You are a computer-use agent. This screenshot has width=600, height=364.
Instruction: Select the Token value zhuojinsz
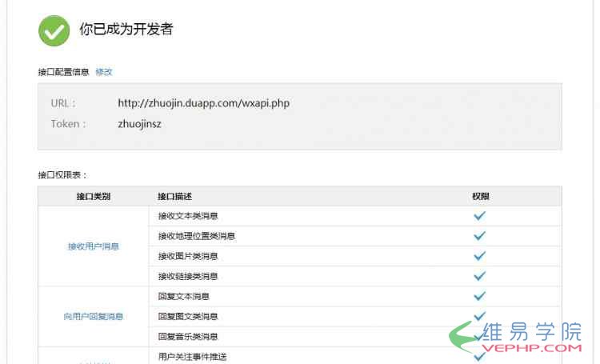click(139, 124)
